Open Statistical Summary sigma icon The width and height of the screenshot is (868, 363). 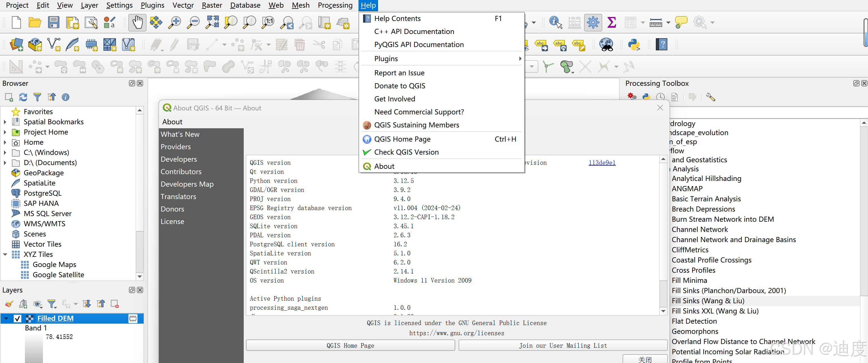(612, 23)
